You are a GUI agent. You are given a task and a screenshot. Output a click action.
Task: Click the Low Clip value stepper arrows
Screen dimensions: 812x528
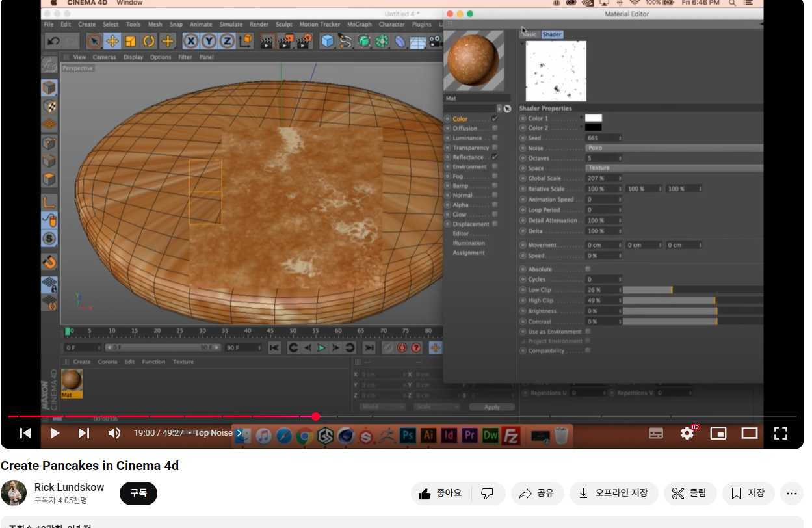pos(620,290)
